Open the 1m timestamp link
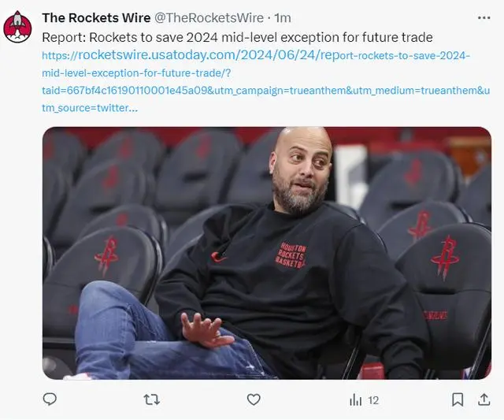Screen dimensions: 504x420 pyautogui.click(x=283, y=18)
